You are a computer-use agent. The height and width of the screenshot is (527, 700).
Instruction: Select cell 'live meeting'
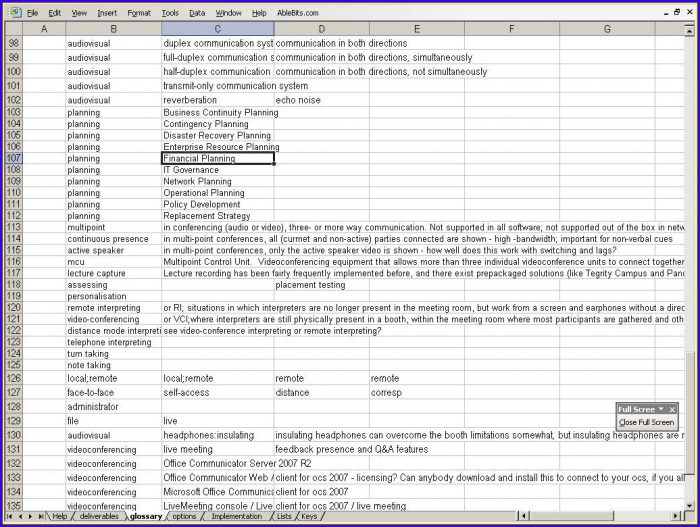pyautogui.click(x=217, y=449)
